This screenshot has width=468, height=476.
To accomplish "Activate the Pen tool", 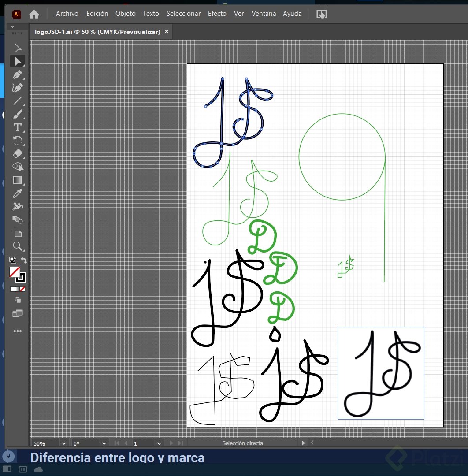I will [18, 74].
